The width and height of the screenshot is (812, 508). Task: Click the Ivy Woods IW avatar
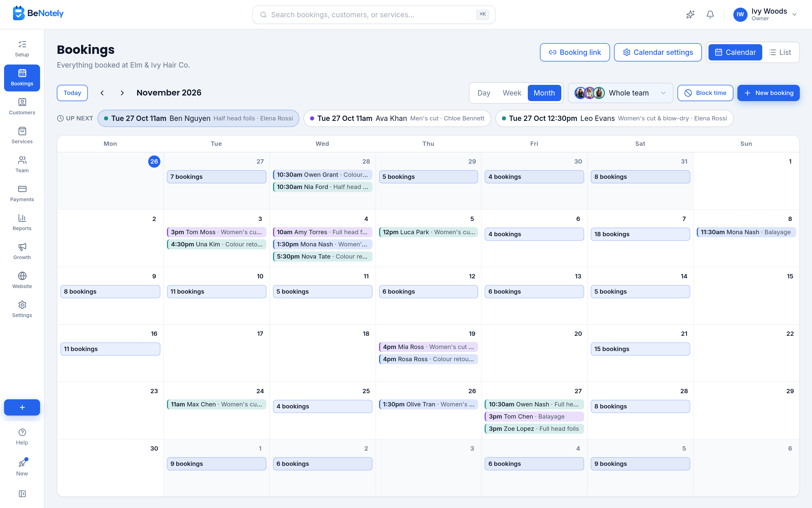[740, 14]
